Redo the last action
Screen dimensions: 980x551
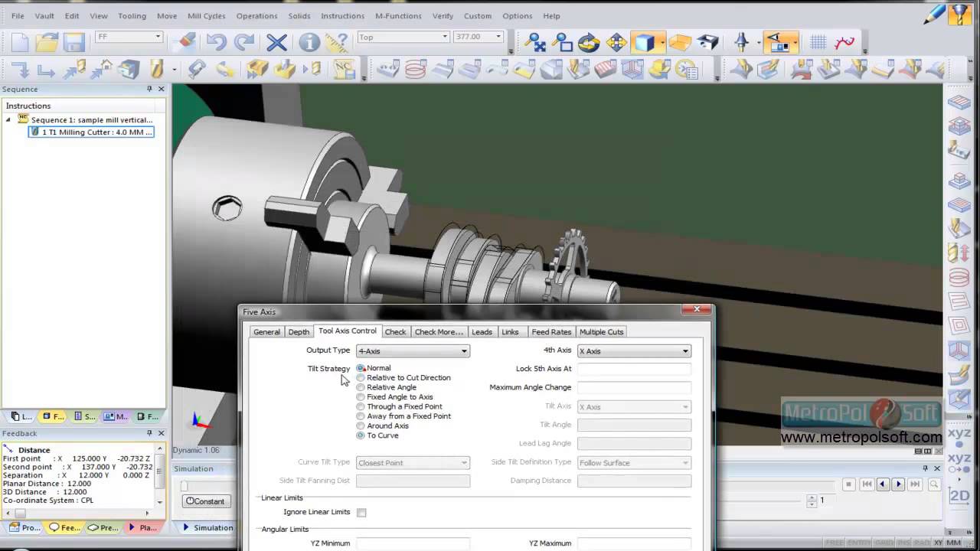tap(244, 42)
